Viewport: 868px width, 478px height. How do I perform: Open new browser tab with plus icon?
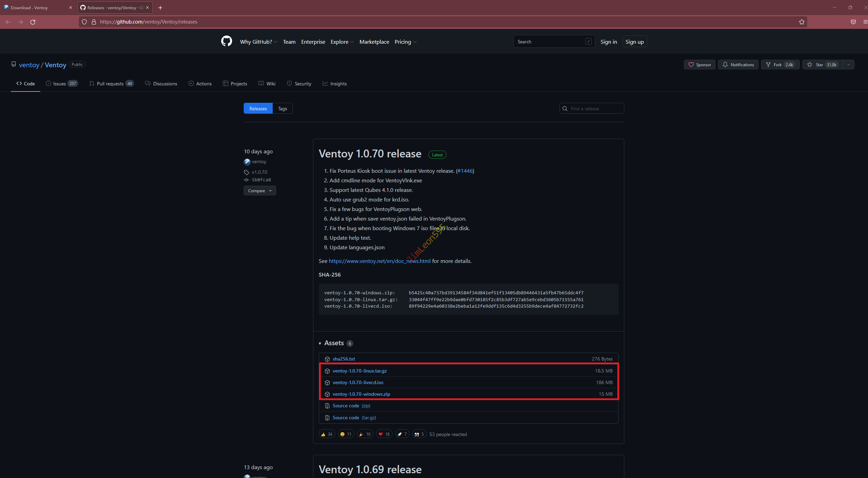160,8
